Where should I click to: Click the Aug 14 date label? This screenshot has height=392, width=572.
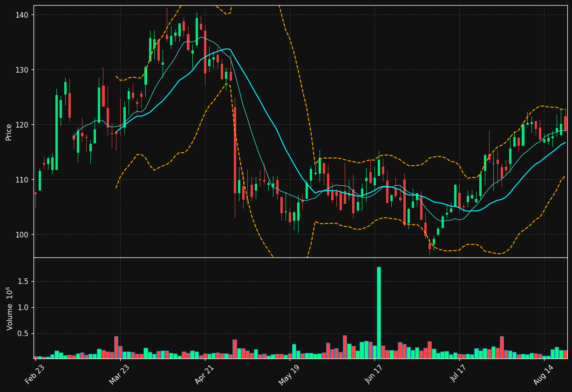[x=545, y=375]
